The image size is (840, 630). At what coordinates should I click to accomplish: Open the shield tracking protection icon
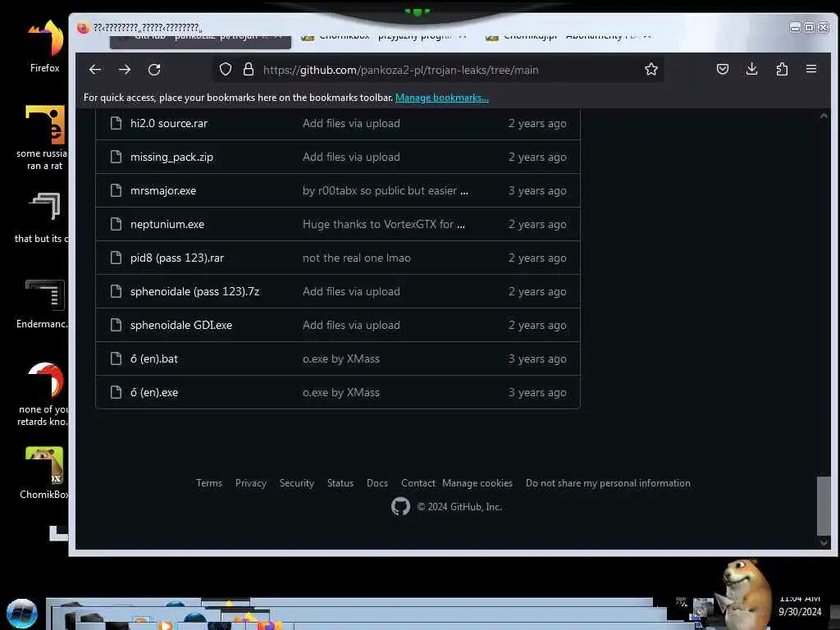point(226,69)
